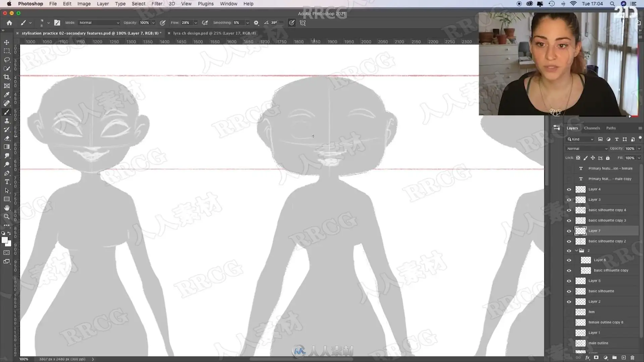Click the Eyedropper tool
The height and width of the screenshot is (362, 644).
(6, 95)
